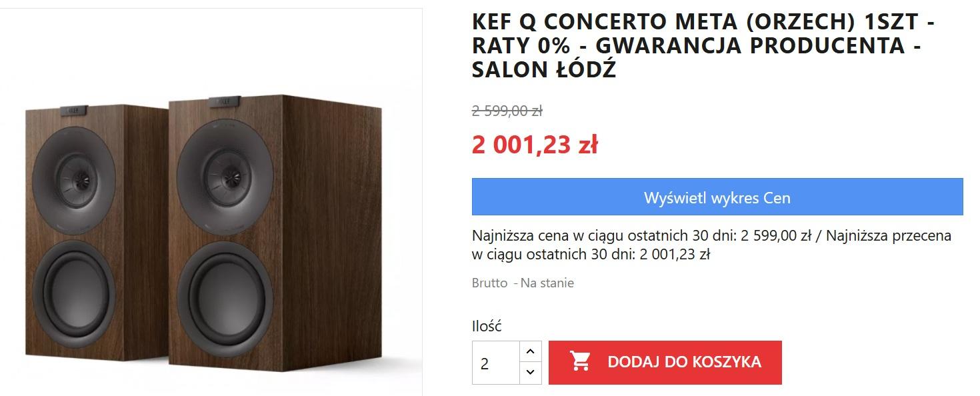
Task: Decrease quantity with the down arrow
Action: (530, 373)
